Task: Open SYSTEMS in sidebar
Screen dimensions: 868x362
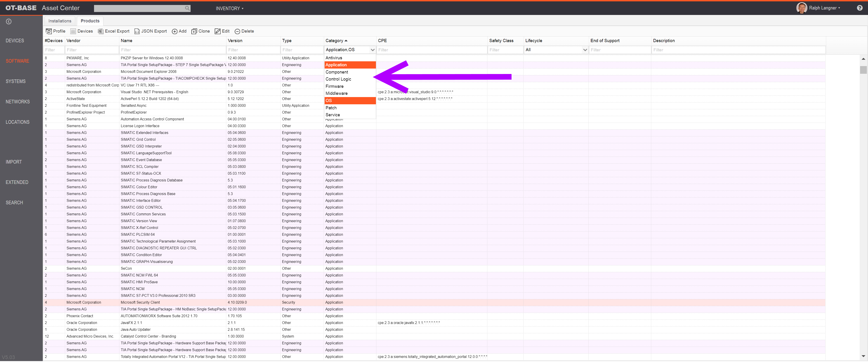Action: [x=16, y=81]
